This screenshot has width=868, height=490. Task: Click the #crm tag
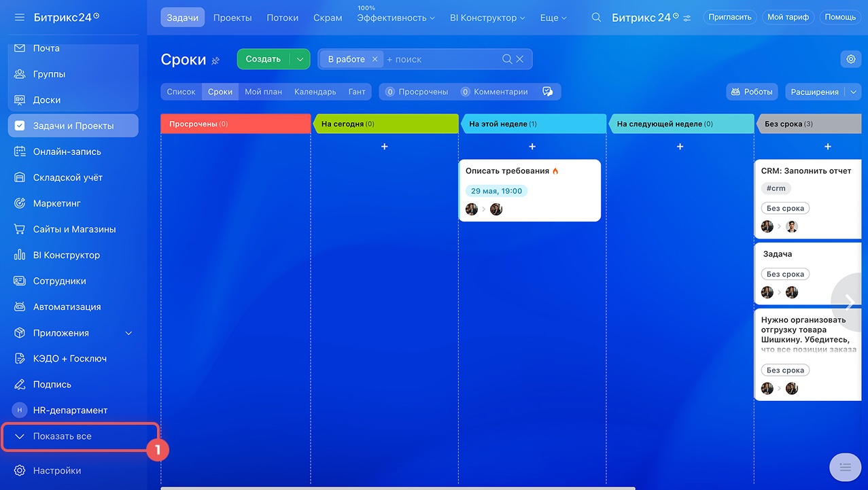point(776,188)
